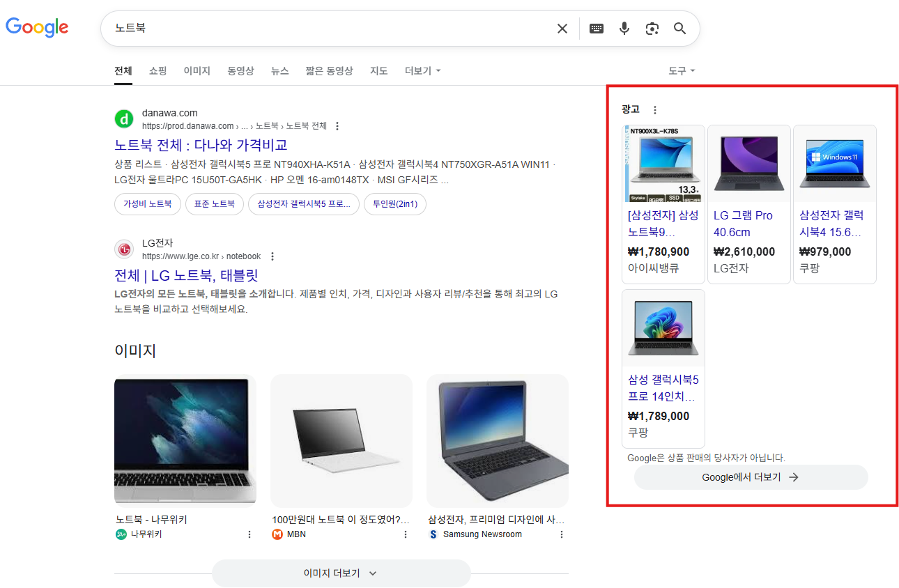Click the LG전자 seller name under ₩2,610,000
The height and width of the screenshot is (588, 899).
click(731, 268)
